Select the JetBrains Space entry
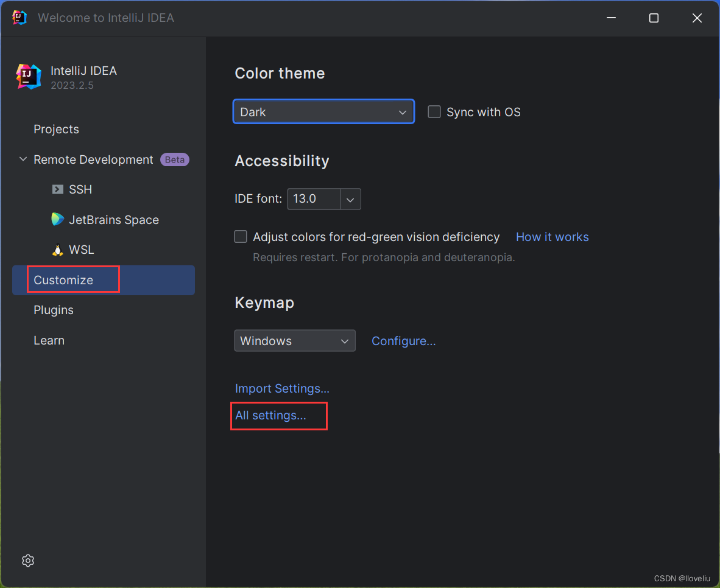Viewport: 720px width, 588px height. coord(104,219)
